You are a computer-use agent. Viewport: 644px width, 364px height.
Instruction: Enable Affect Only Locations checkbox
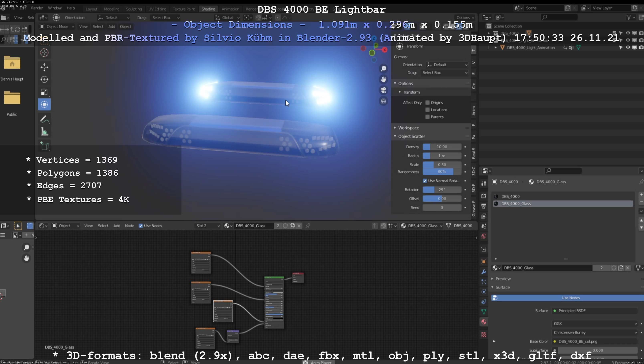[427, 110]
